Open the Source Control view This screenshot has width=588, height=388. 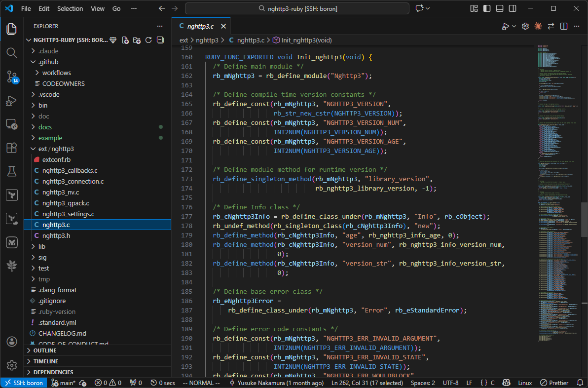11,77
